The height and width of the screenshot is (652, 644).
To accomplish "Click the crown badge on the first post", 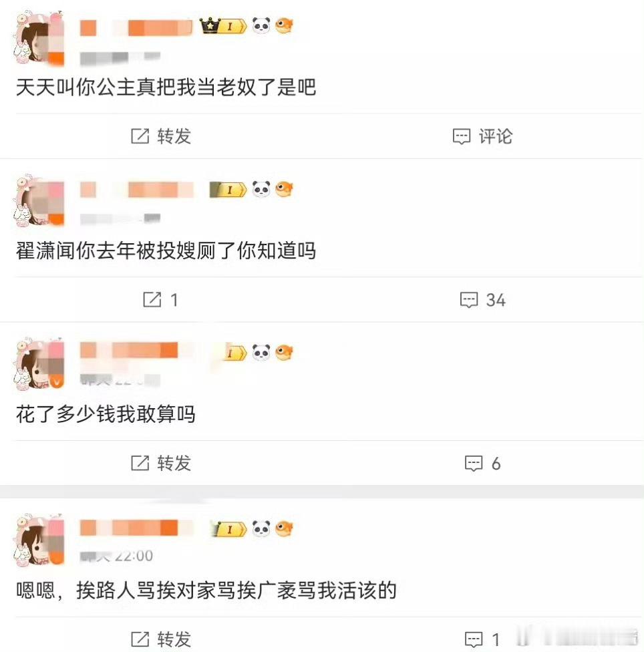I will (x=210, y=26).
